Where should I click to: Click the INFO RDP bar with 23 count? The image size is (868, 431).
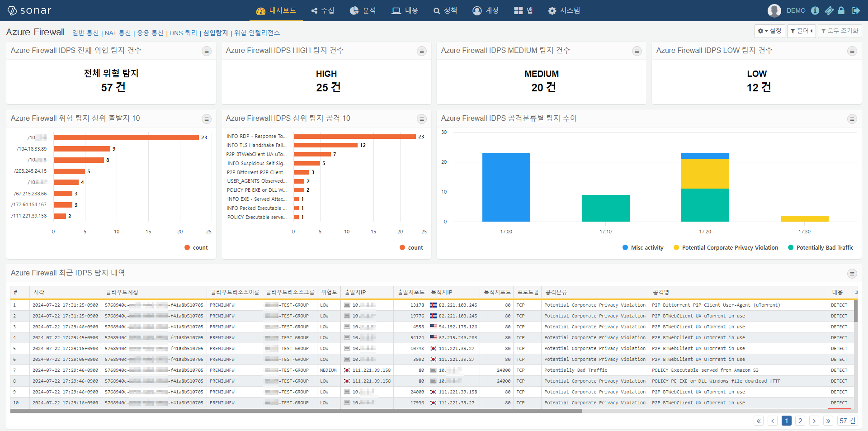tap(355, 136)
